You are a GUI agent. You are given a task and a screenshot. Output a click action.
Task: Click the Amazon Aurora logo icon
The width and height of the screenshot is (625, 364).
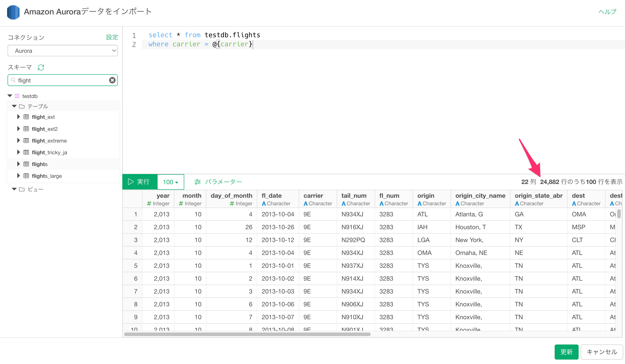click(13, 12)
